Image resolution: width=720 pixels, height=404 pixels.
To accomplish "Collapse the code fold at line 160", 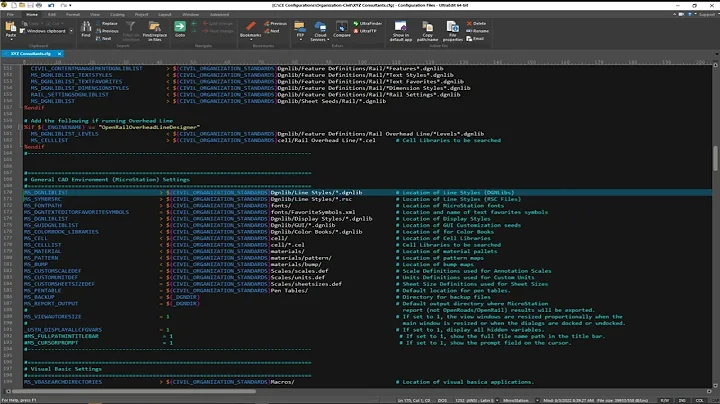I will click(x=20, y=127).
